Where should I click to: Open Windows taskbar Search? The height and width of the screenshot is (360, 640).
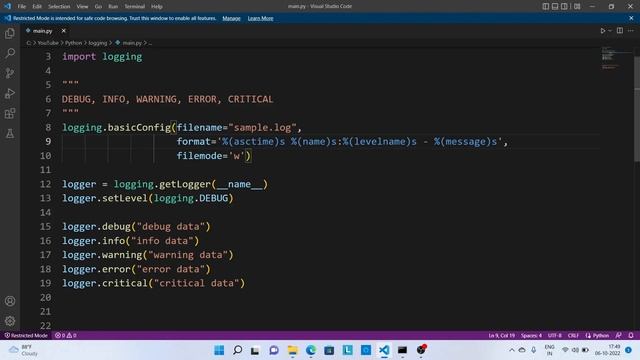tap(237, 350)
